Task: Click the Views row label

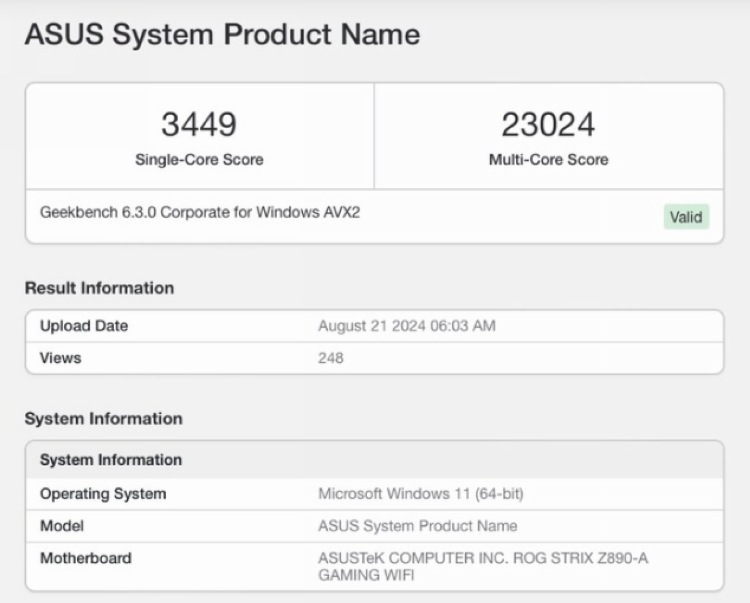Action: pos(60,357)
